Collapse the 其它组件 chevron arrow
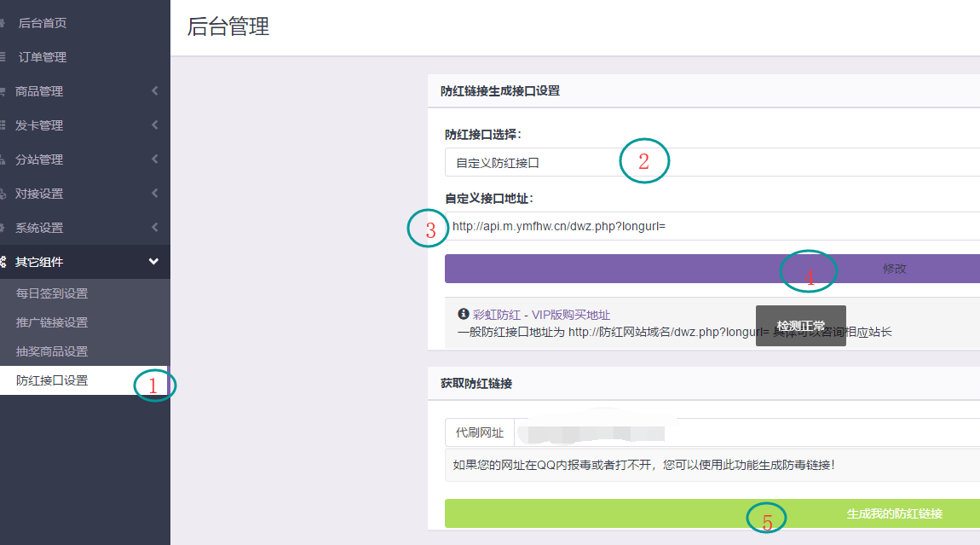Image resolution: width=980 pixels, height=545 pixels. pyautogui.click(x=154, y=262)
